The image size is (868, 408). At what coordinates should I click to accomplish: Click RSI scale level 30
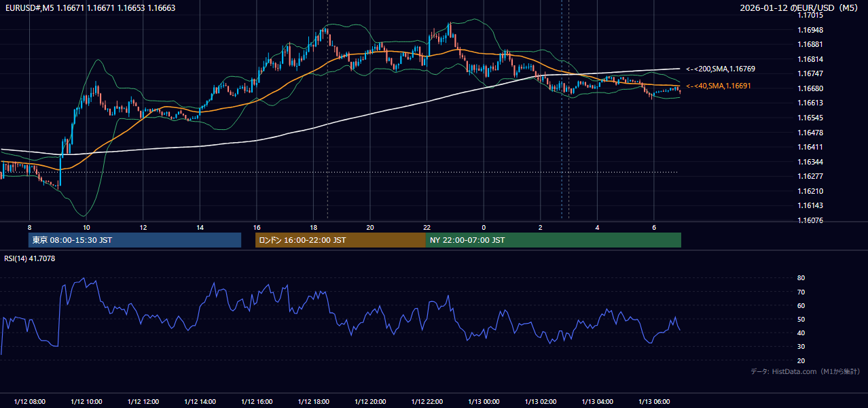[801, 347]
